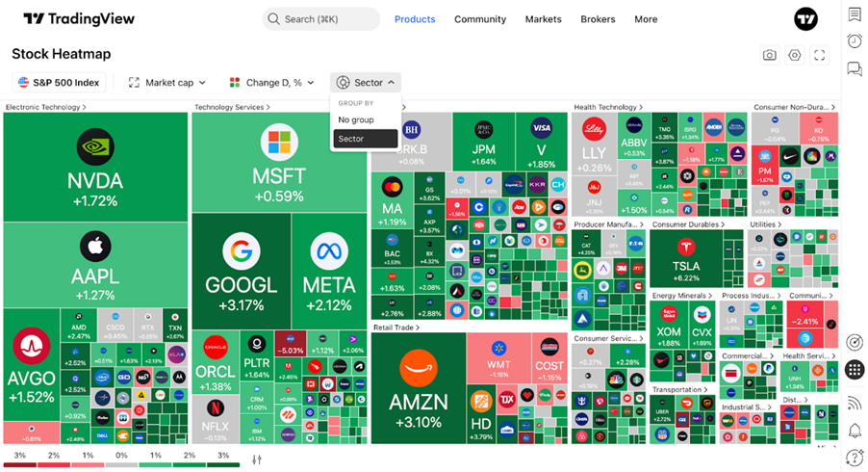Screen dimensions: 868x472
Task: Click the CVX tile
Action: click(702, 326)
